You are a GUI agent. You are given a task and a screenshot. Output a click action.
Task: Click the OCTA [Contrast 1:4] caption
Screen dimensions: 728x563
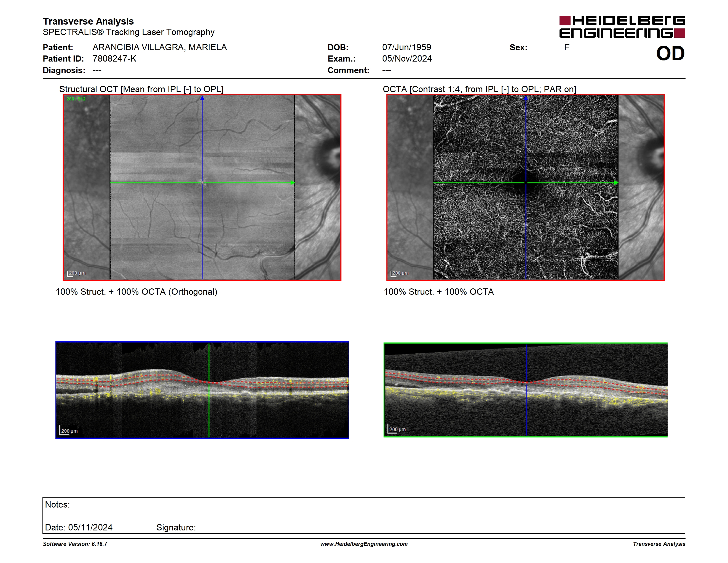coord(479,89)
